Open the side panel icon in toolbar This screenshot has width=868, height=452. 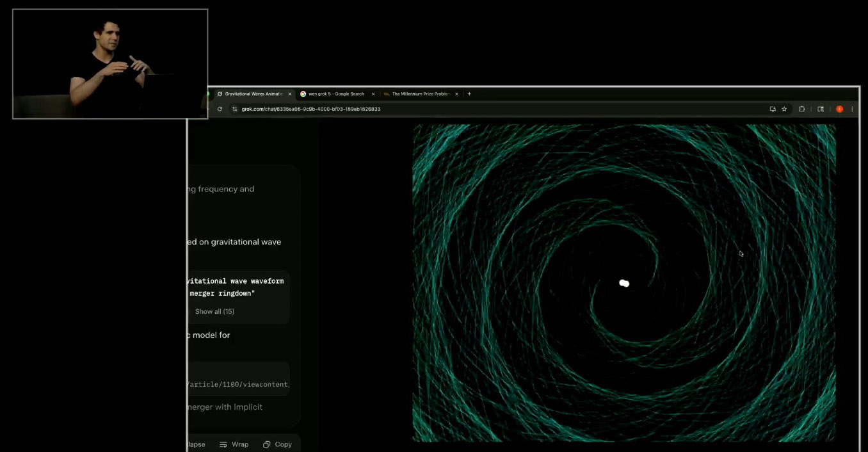pos(821,109)
